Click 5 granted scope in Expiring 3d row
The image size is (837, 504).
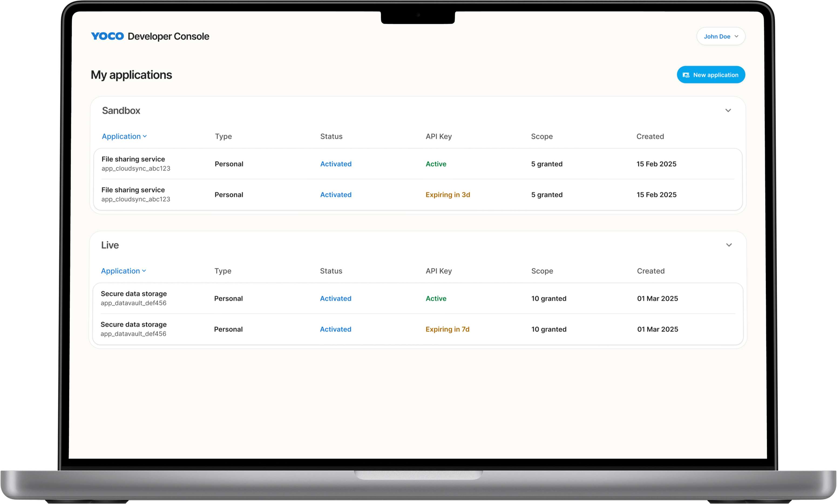pyautogui.click(x=547, y=195)
